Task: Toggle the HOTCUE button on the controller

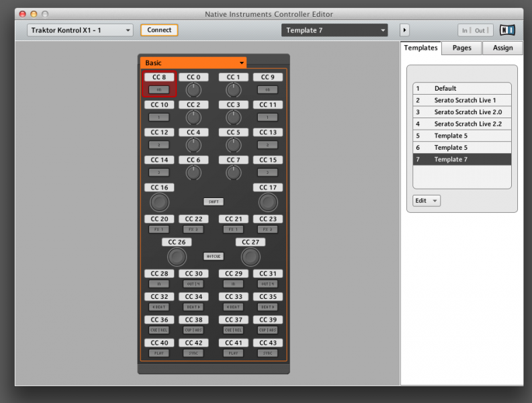Action: point(214,256)
